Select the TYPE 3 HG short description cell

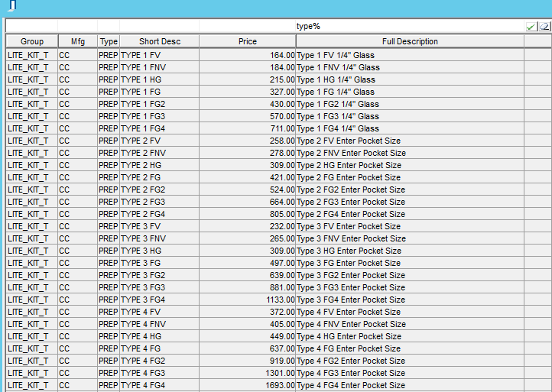[160, 251]
